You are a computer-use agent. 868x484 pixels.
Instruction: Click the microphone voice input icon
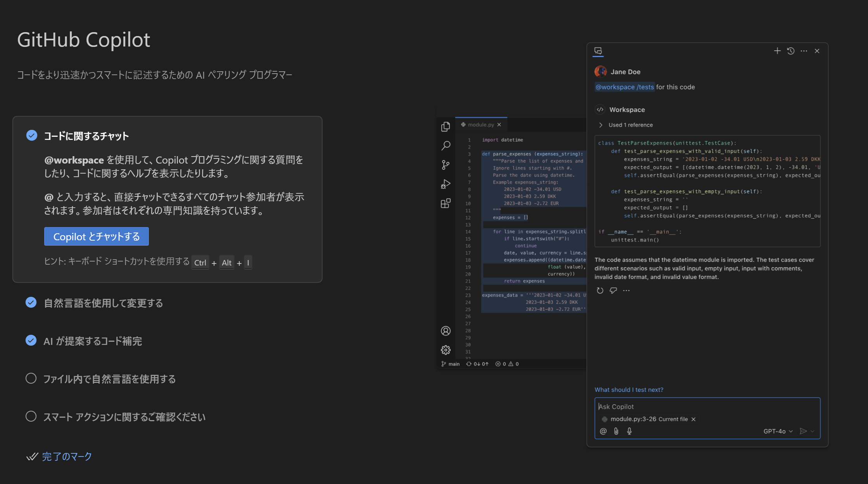629,431
